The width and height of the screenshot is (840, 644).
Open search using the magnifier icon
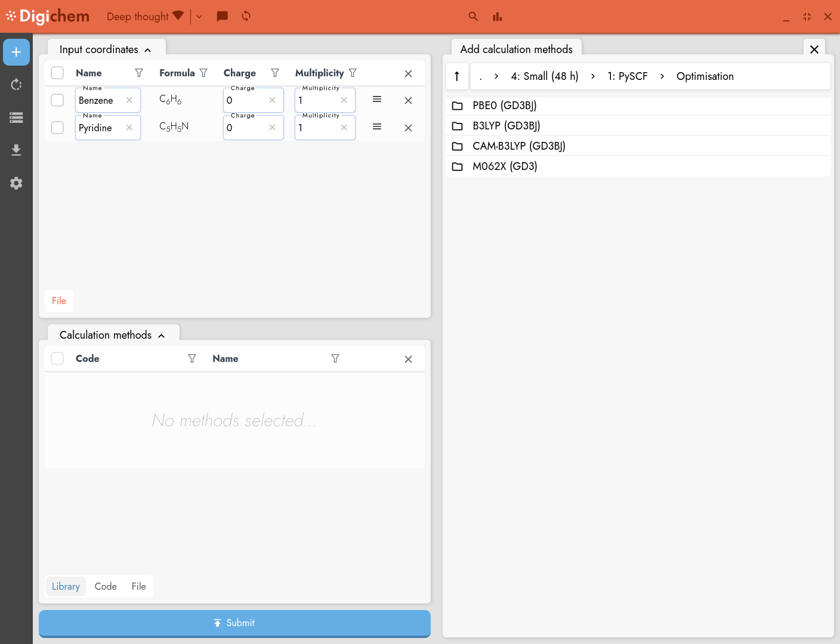pyautogui.click(x=473, y=17)
